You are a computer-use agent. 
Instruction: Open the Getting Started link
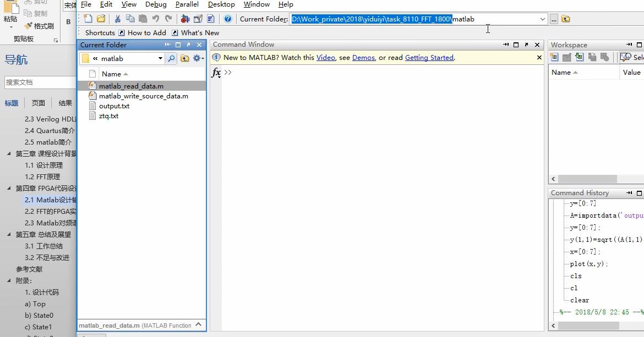pyautogui.click(x=429, y=58)
